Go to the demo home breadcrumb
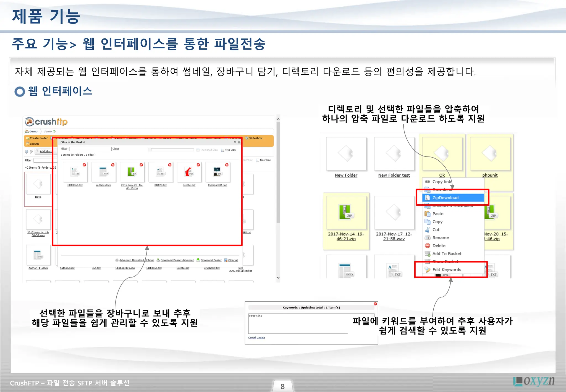Image resolution: width=566 pixels, height=392 pixels. coord(31,131)
